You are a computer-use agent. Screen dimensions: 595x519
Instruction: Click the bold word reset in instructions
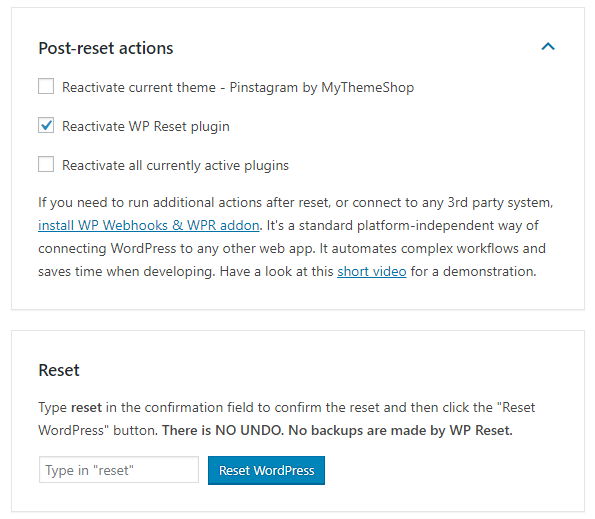tap(86, 407)
